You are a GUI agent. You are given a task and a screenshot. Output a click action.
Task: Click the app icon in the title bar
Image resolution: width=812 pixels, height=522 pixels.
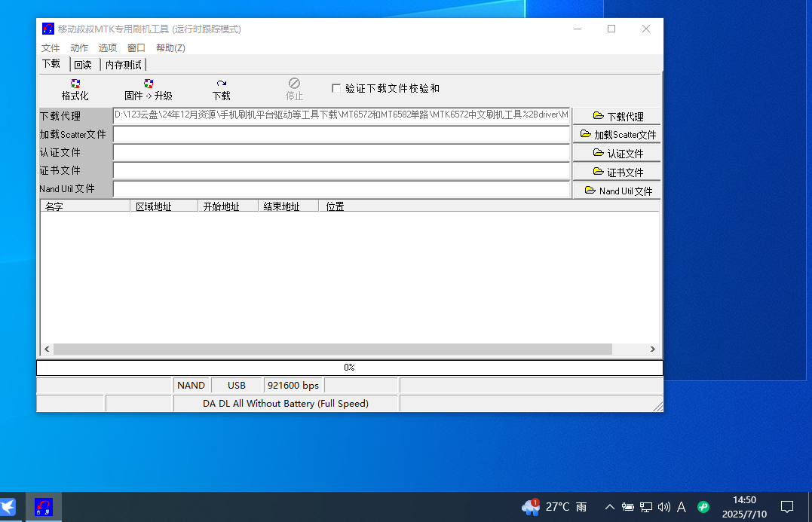click(48, 29)
